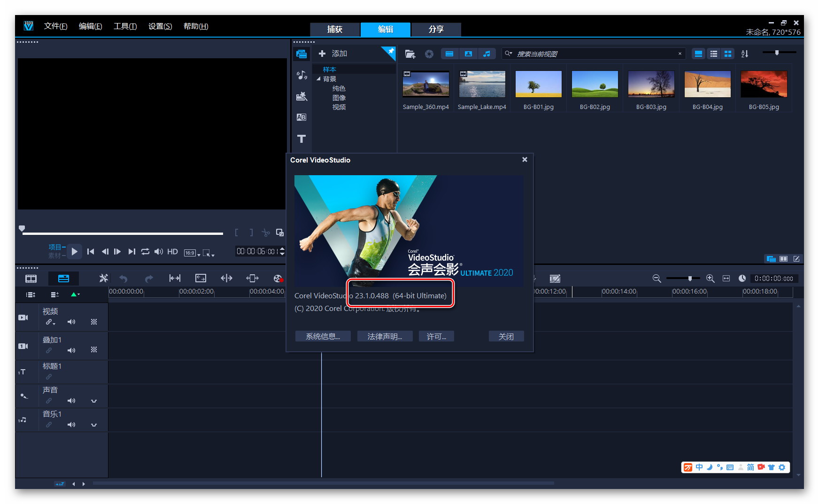The height and width of the screenshot is (504, 819).
Task: Open the audio/sound library panel icon
Action: click(x=301, y=75)
